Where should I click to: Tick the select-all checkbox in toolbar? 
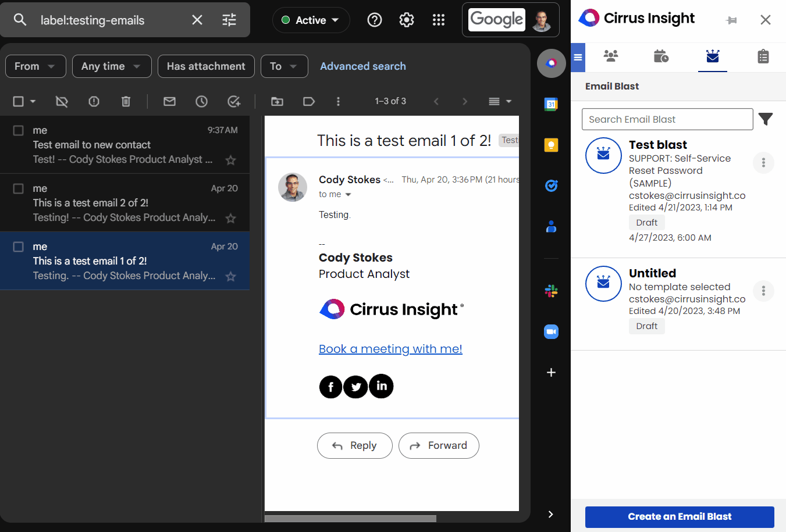[x=19, y=102]
